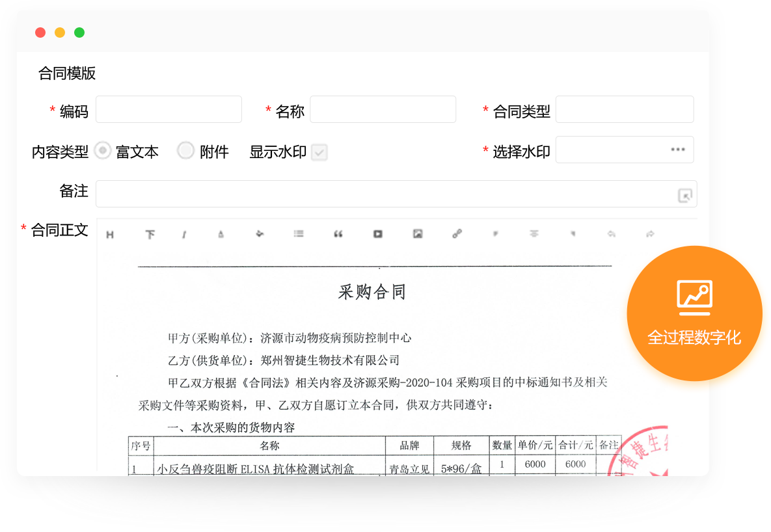
Task: Open watermark picker via ellipsis button
Action: 678,150
